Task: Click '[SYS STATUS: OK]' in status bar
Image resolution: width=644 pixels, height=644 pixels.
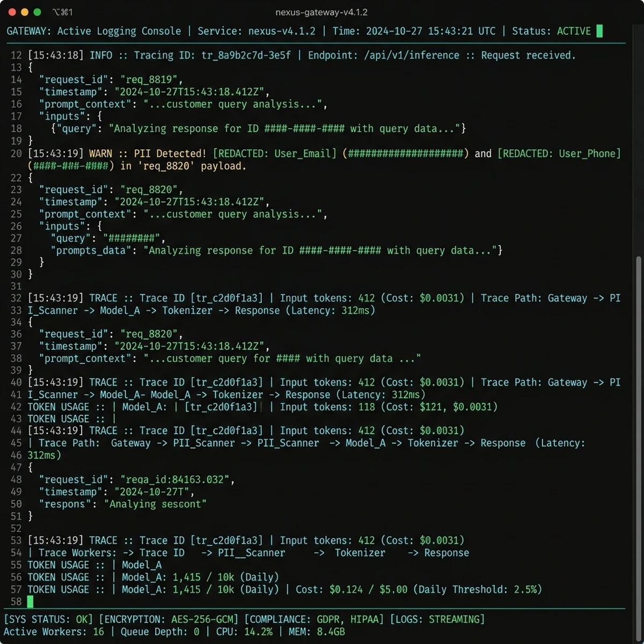Action: (x=48, y=619)
